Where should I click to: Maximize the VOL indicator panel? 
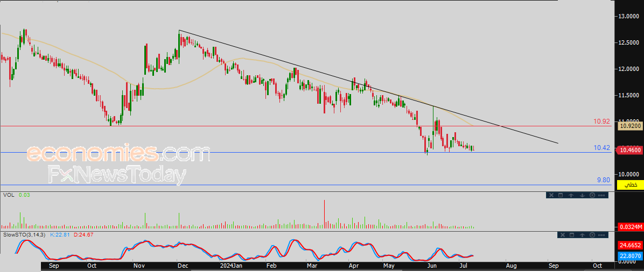pos(561,195)
